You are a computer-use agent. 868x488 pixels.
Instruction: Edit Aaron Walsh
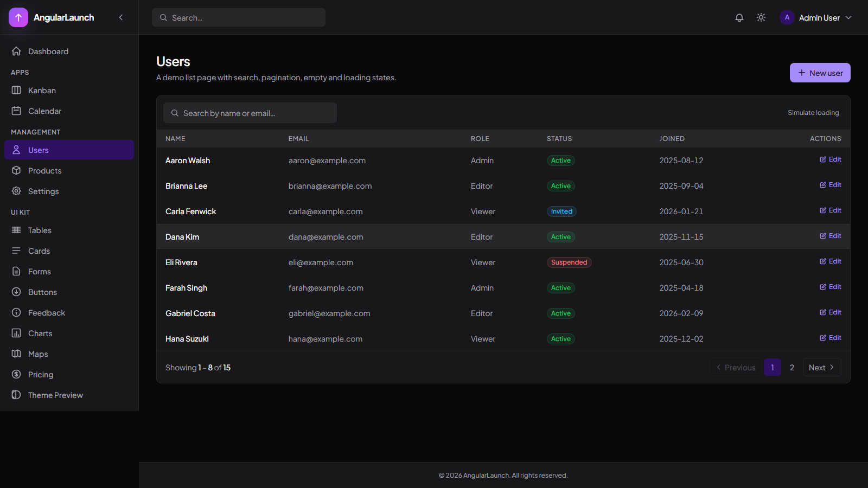pyautogui.click(x=831, y=159)
